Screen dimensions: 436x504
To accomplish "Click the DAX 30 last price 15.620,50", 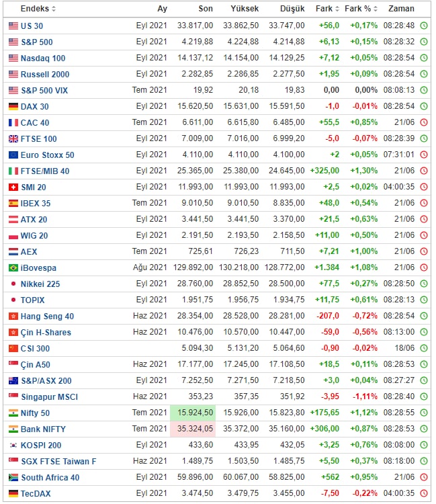I will 195,106.
